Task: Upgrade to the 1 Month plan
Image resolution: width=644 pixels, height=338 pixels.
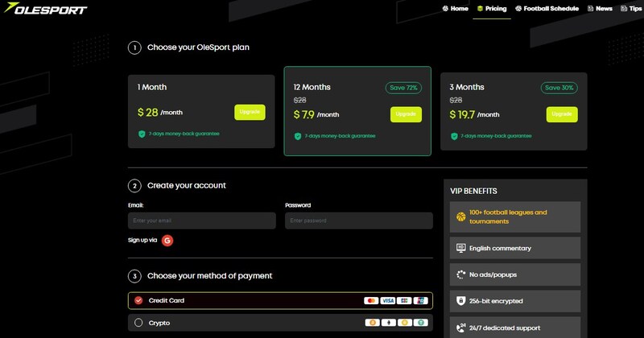Action: click(x=250, y=112)
